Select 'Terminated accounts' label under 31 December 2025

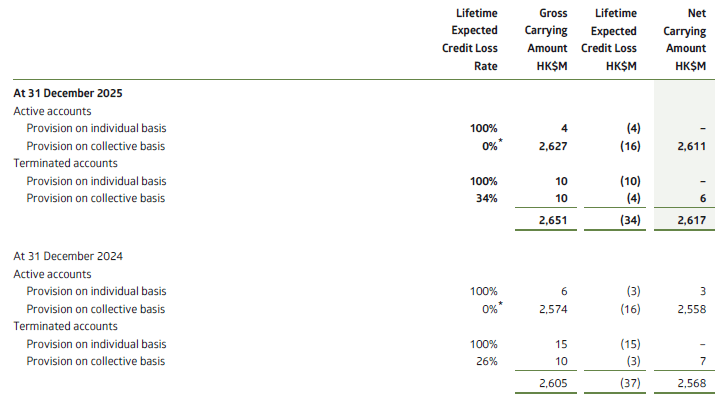point(66,163)
